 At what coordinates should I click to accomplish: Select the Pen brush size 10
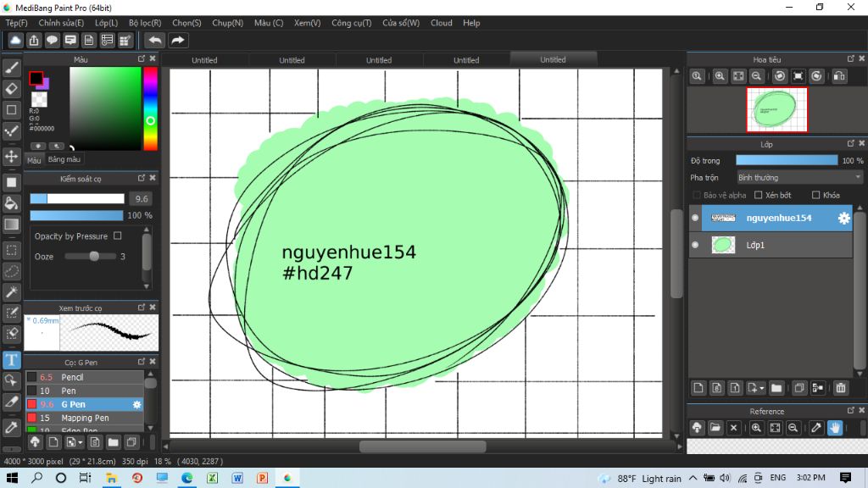[85, 391]
